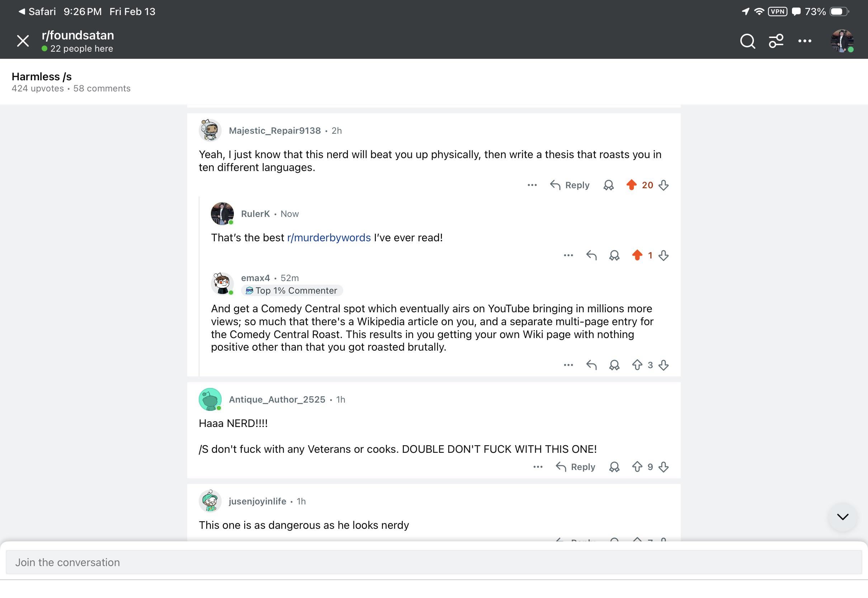The width and height of the screenshot is (868, 598).
Task: Open profile avatar in top right
Action: tap(842, 41)
